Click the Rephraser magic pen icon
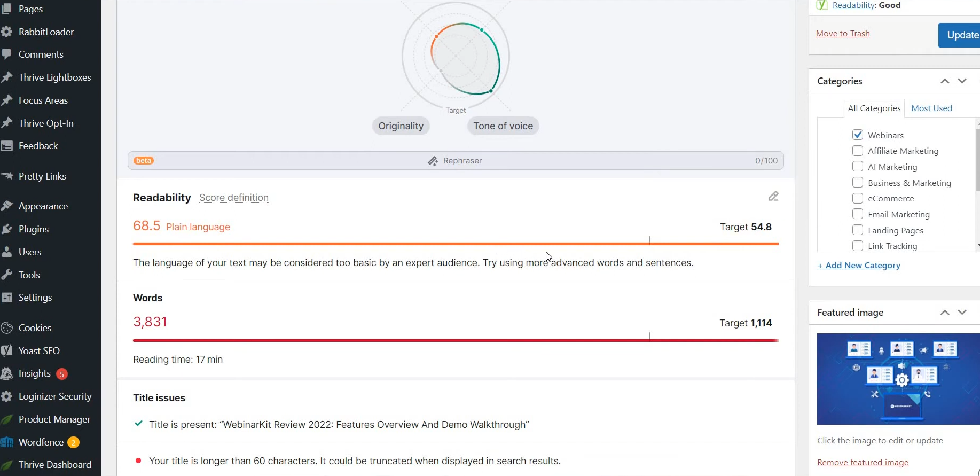The image size is (980, 476). pyautogui.click(x=433, y=161)
